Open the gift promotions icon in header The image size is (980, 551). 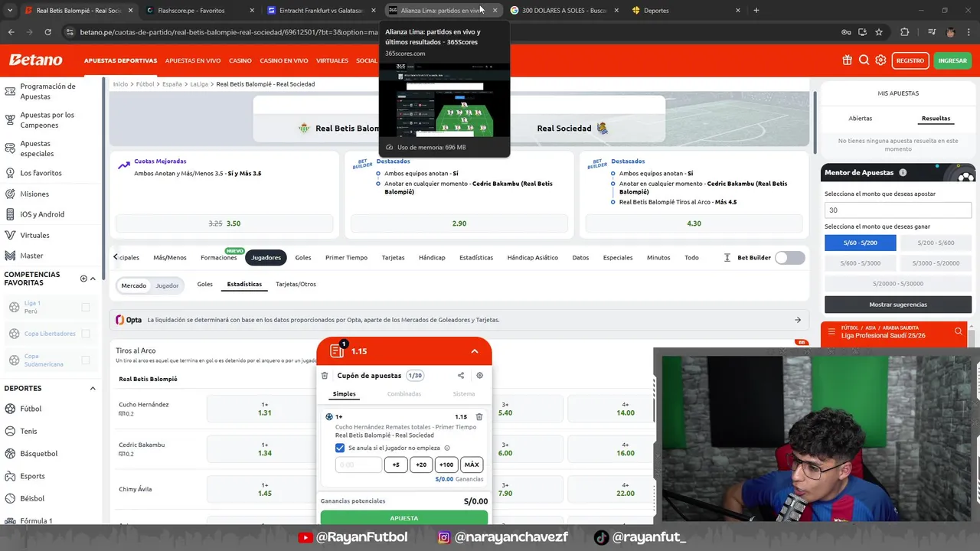click(847, 60)
